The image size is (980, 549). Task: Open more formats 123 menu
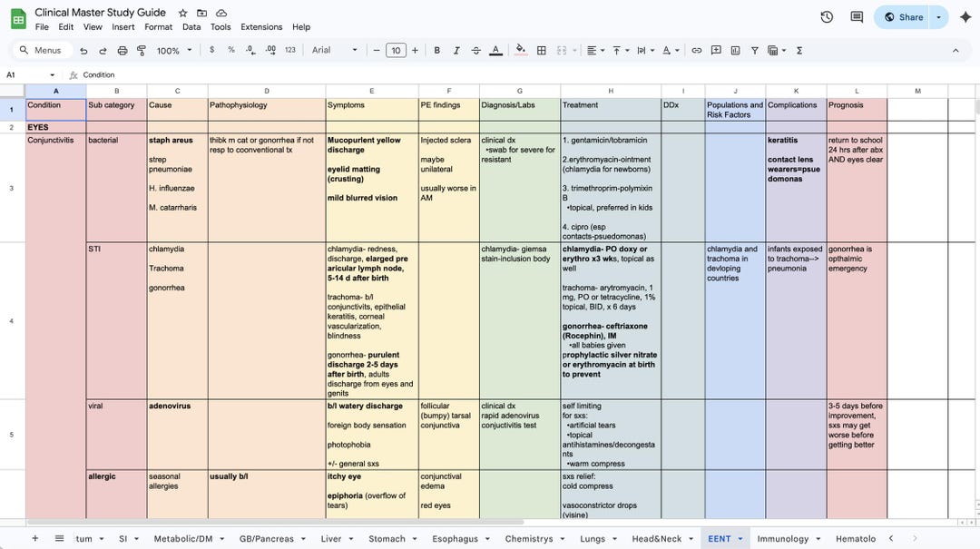(x=290, y=50)
